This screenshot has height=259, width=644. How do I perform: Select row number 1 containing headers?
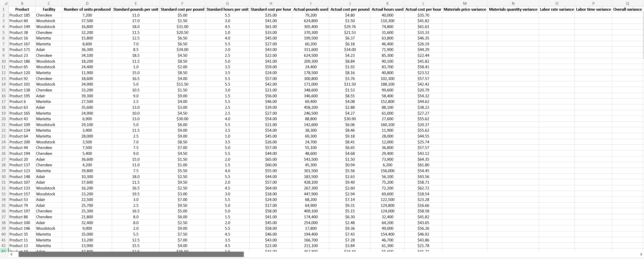4,9
